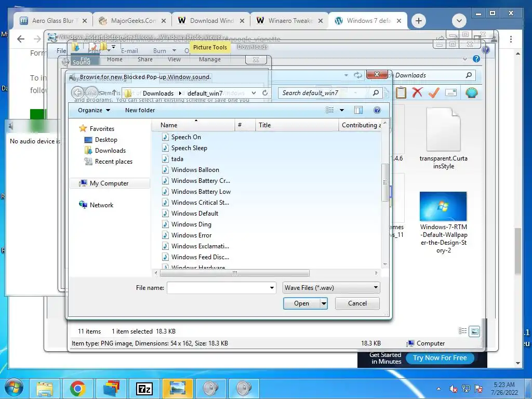
Task: Open the address bar history dropdown
Action: pos(254,92)
